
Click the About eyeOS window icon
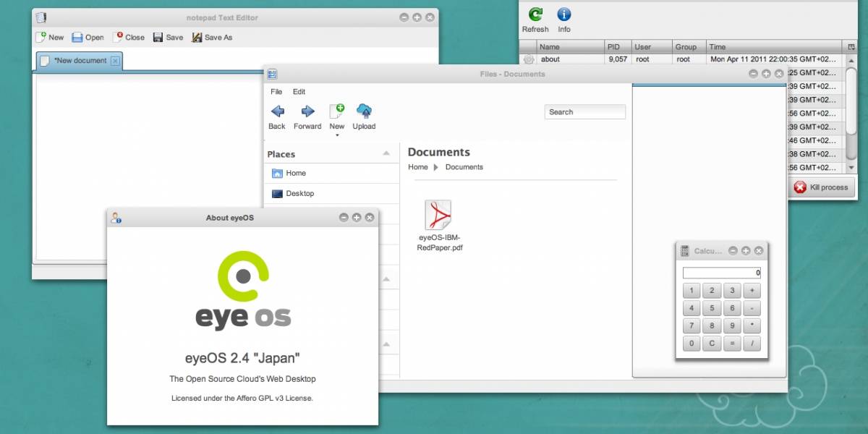(x=116, y=217)
